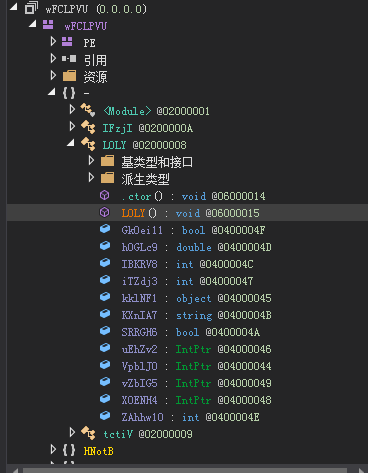Expand the 派生类型 folder
The width and height of the screenshot is (368, 473).
[91, 177]
